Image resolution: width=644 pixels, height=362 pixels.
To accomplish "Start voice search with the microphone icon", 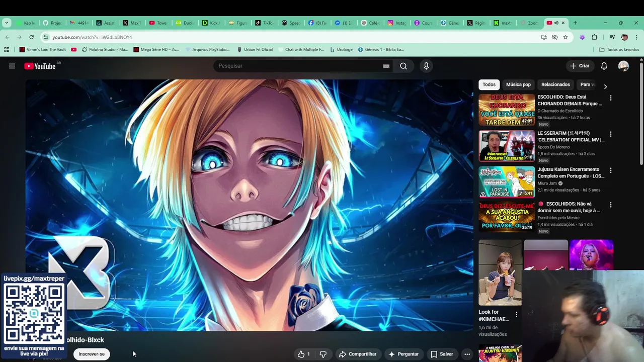I will pos(426,66).
